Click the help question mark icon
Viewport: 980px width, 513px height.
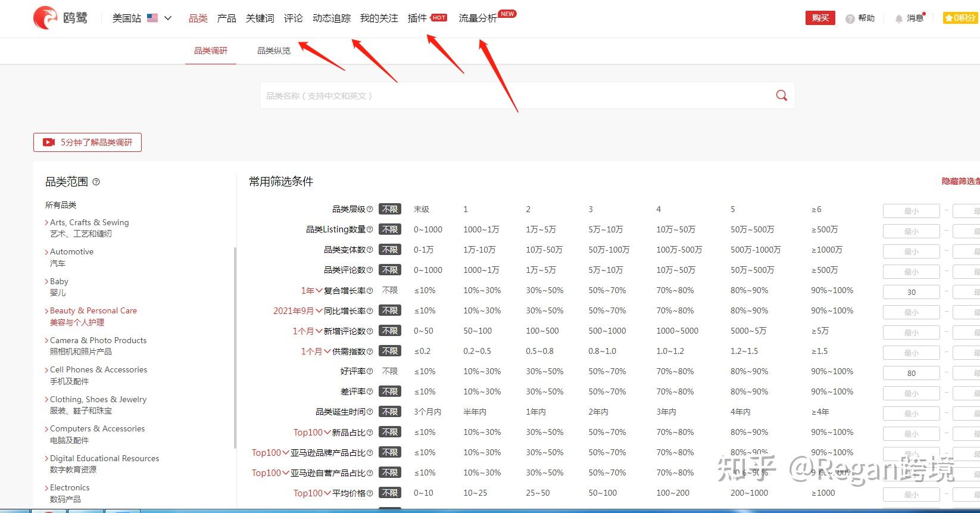pos(850,18)
